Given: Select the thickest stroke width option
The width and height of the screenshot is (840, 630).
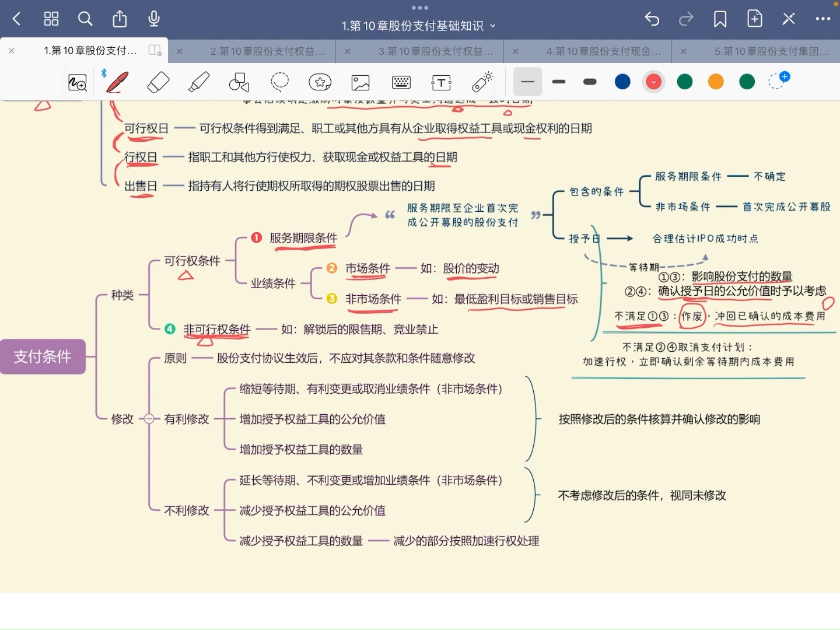Looking at the screenshot, I should [x=590, y=82].
